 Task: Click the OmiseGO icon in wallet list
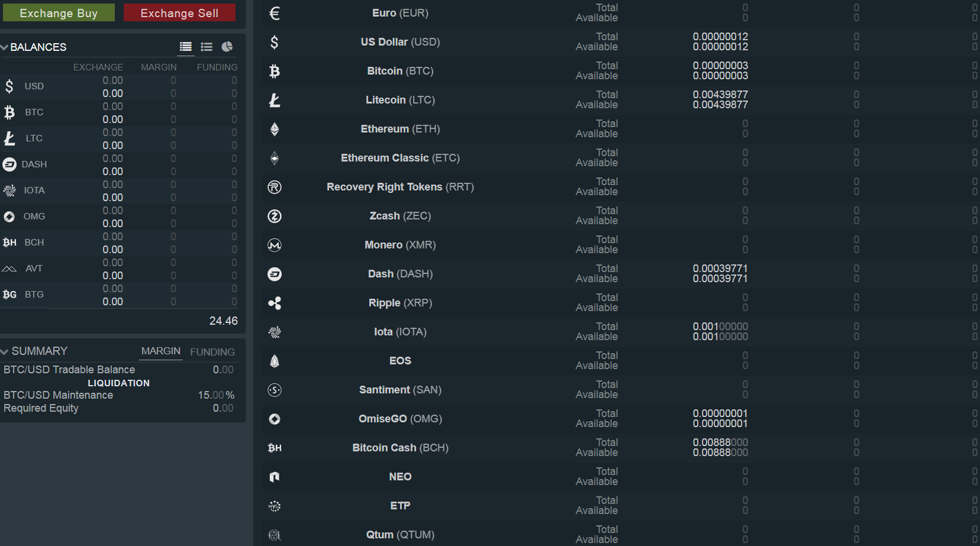pos(275,419)
